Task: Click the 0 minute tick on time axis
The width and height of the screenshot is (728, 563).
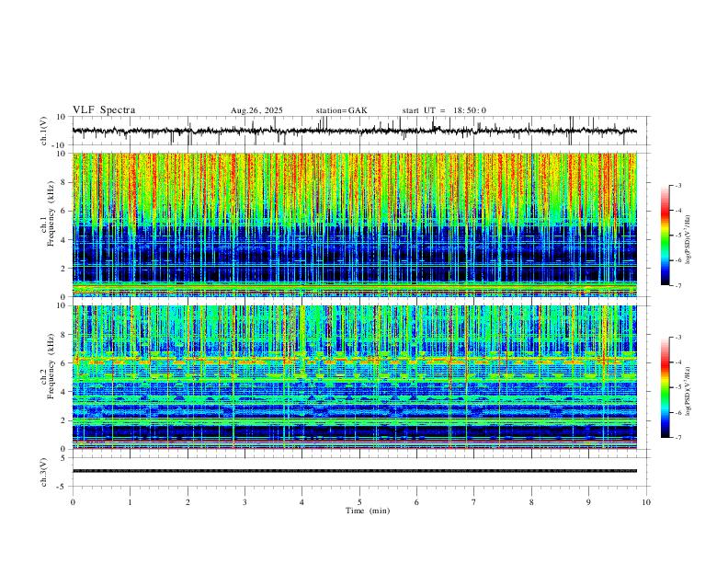Action: [x=73, y=502]
